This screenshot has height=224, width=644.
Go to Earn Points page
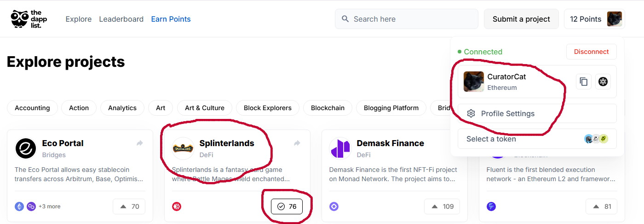171,19
